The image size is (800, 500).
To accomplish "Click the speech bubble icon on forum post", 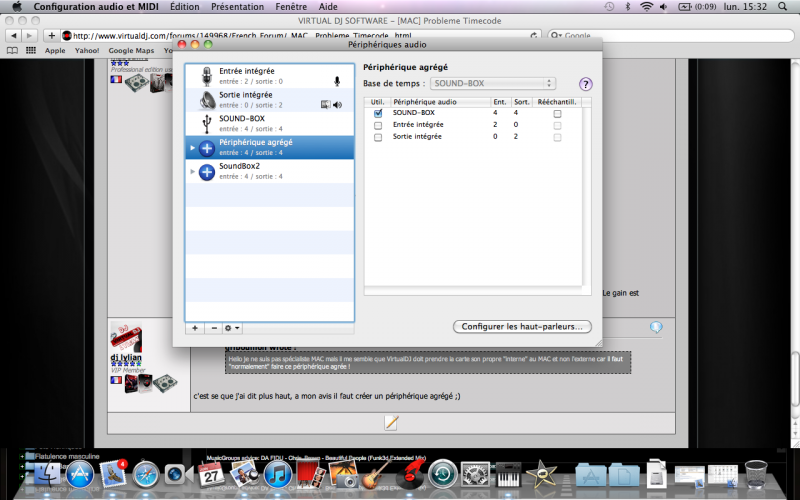I will 656,327.
